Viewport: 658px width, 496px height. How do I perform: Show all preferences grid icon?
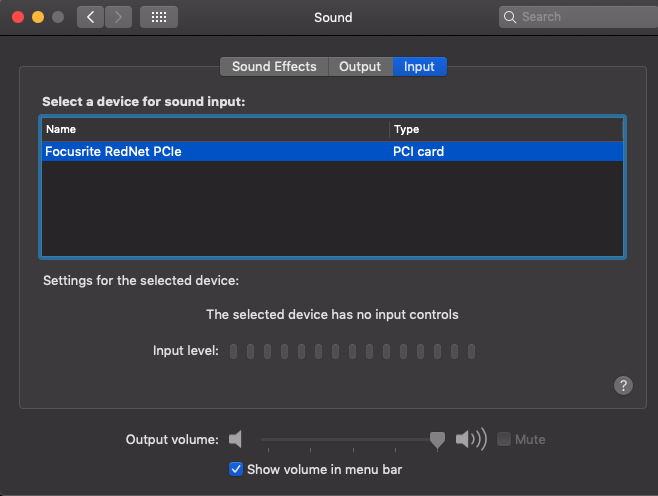tap(159, 17)
